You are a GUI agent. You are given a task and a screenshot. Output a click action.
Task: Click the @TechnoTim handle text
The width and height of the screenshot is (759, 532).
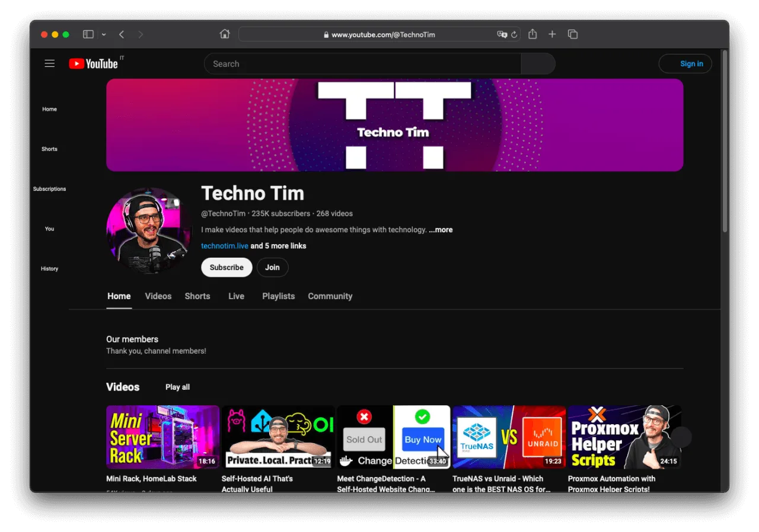[x=224, y=213]
